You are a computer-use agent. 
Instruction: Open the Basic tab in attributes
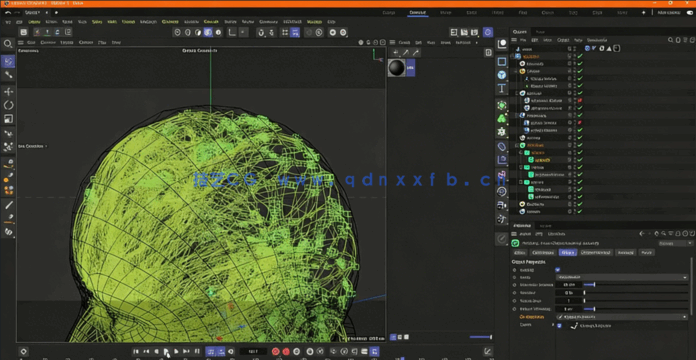[x=520, y=252]
